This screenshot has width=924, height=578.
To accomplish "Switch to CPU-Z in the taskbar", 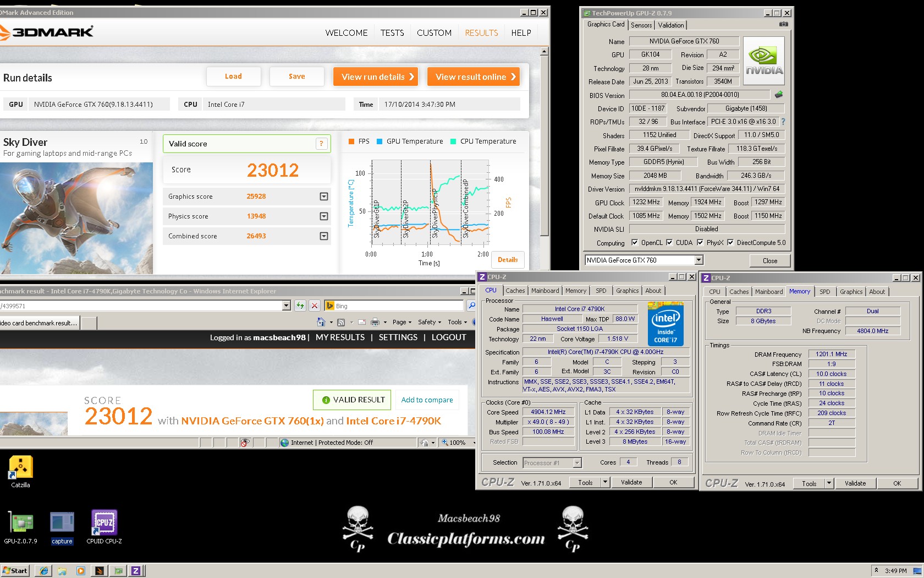I will 136,571.
